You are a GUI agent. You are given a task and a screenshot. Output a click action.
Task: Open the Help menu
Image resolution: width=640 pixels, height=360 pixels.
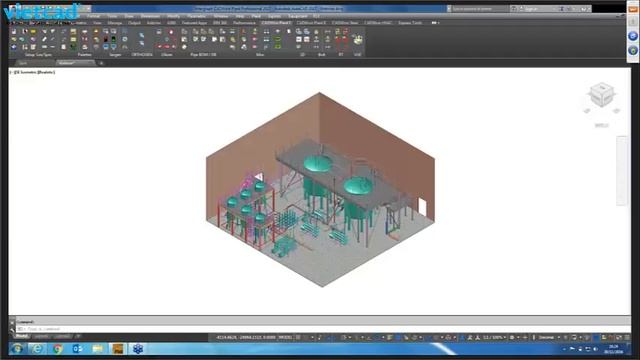click(x=240, y=16)
